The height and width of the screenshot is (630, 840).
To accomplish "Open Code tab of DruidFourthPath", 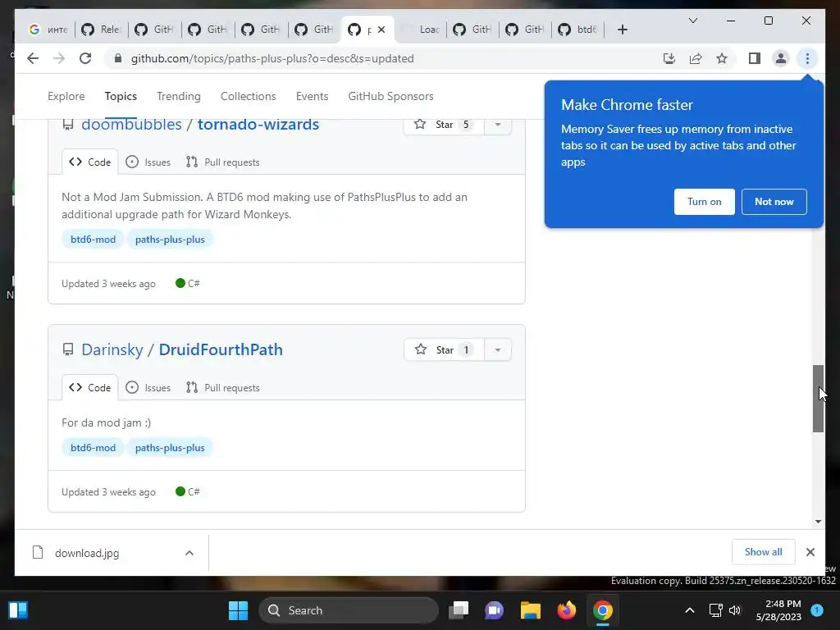I will 90,388.
